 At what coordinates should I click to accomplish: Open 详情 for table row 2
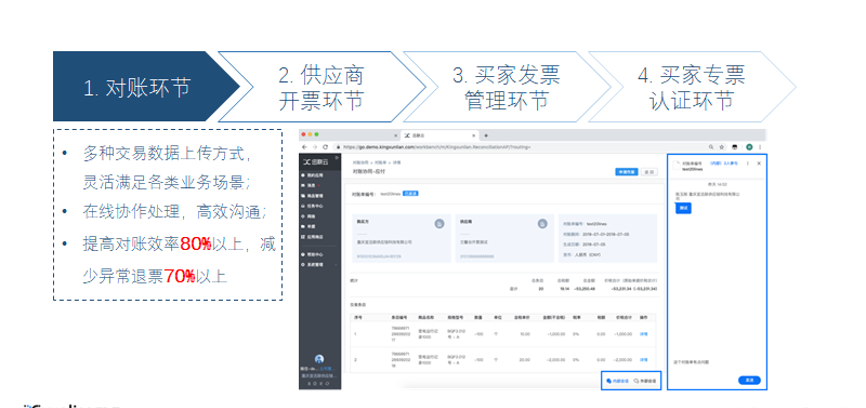pos(643,359)
